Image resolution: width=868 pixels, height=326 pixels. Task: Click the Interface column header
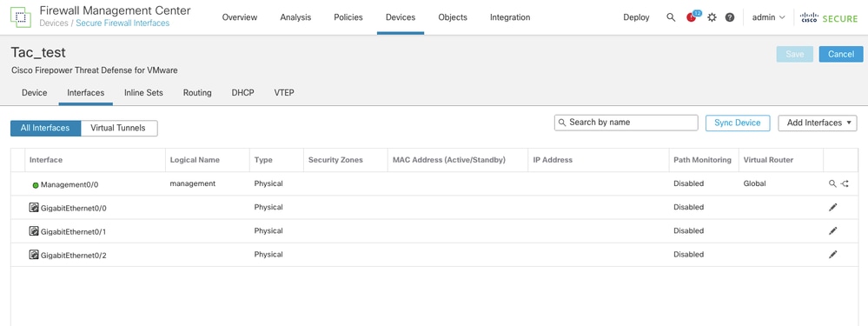(46, 160)
